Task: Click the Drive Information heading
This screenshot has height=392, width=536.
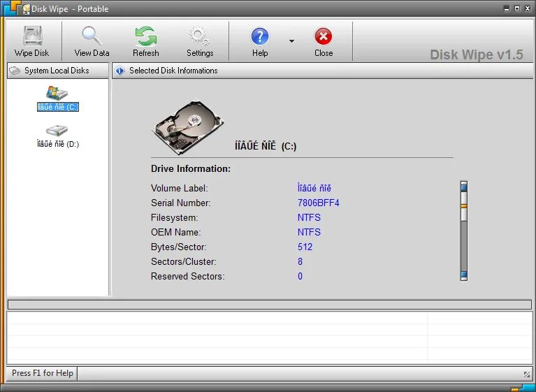Action: 191,169
